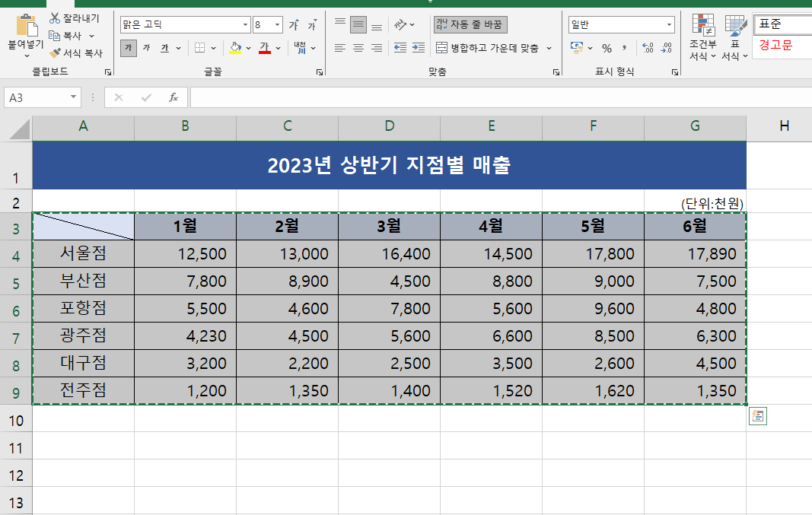The image size is (812, 515).
Task: Open font group (글꼴) dialog launcher
Action: (320, 72)
